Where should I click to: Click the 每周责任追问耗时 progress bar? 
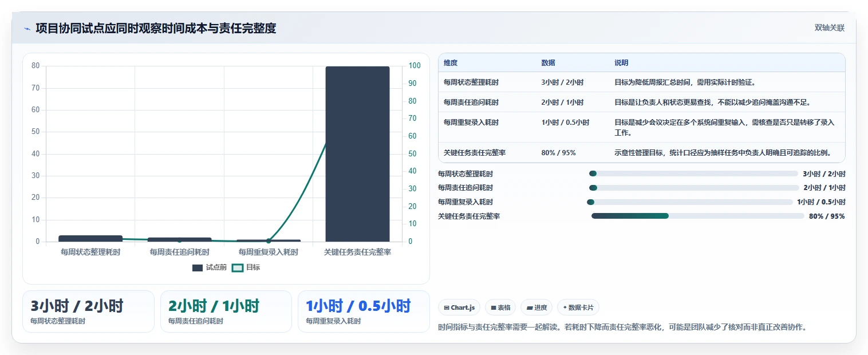point(694,188)
